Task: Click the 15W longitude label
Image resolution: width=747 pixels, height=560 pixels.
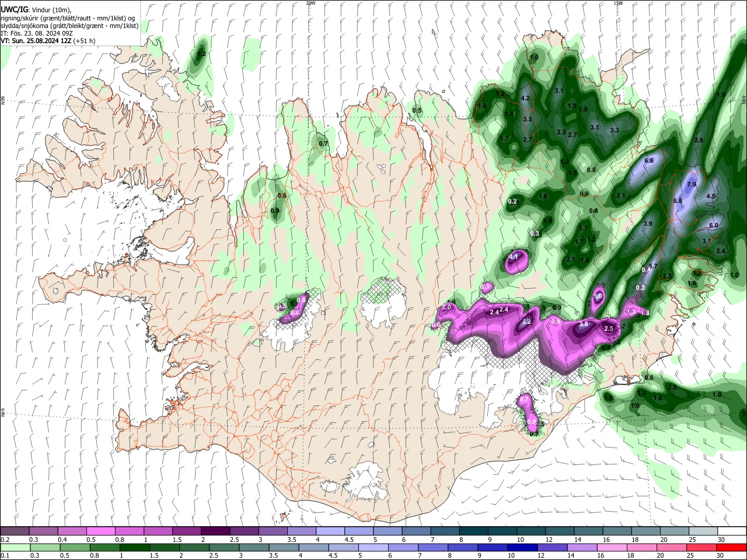Action: pos(618,3)
